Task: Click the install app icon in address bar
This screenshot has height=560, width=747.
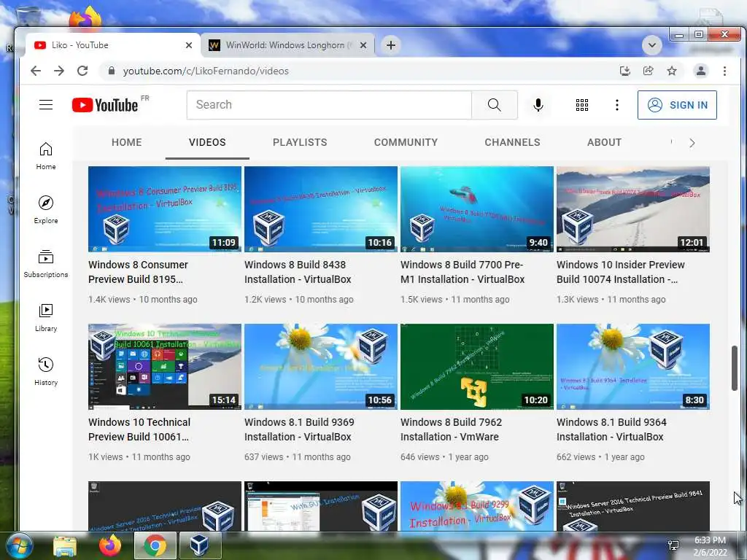Action: click(625, 71)
